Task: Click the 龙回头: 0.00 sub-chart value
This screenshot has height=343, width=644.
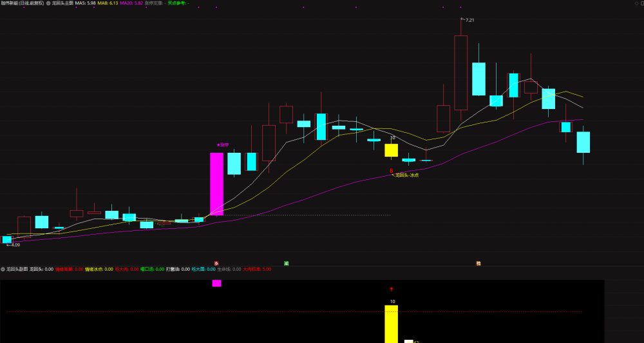Action: pos(41,269)
